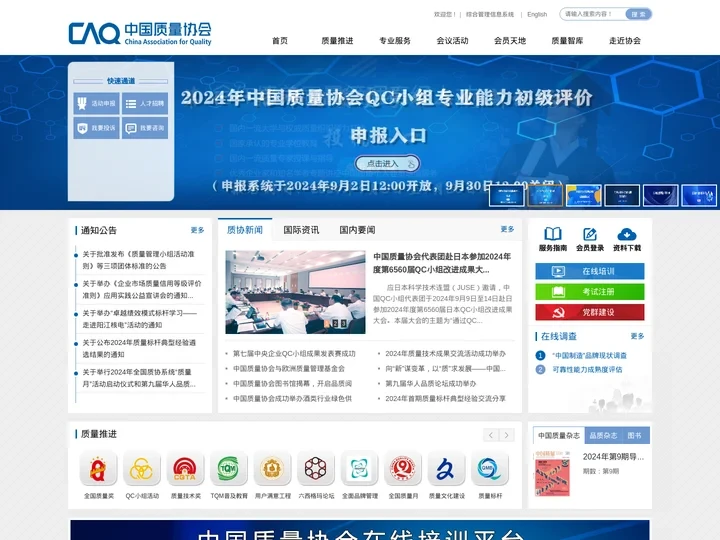Screen dimensions: 720x540
Task: Open the TQM普及教育 icon
Action: [229, 469]
